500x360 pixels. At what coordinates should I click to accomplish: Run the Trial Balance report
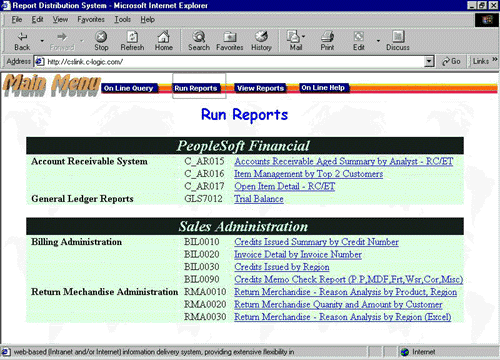coord(259,199)
